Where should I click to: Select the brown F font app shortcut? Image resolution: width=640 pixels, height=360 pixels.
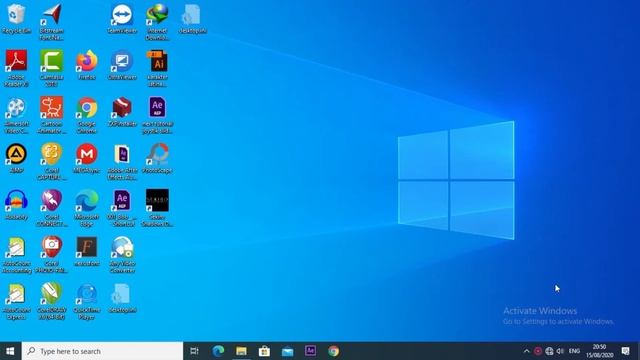coord(87,251)
